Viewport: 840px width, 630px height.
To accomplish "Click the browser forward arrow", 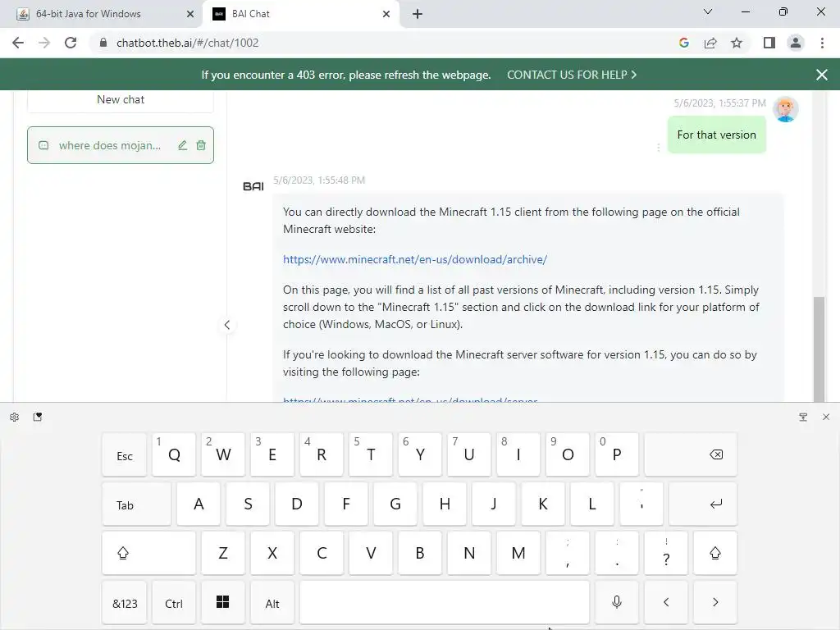I will [x=44, y=43].
